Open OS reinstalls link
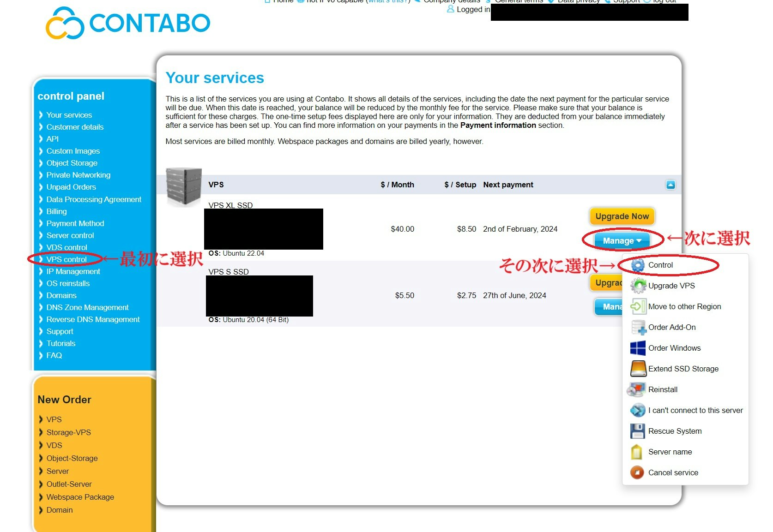The height and width of the screenshot is (532, 773). (x=68, y=283)
